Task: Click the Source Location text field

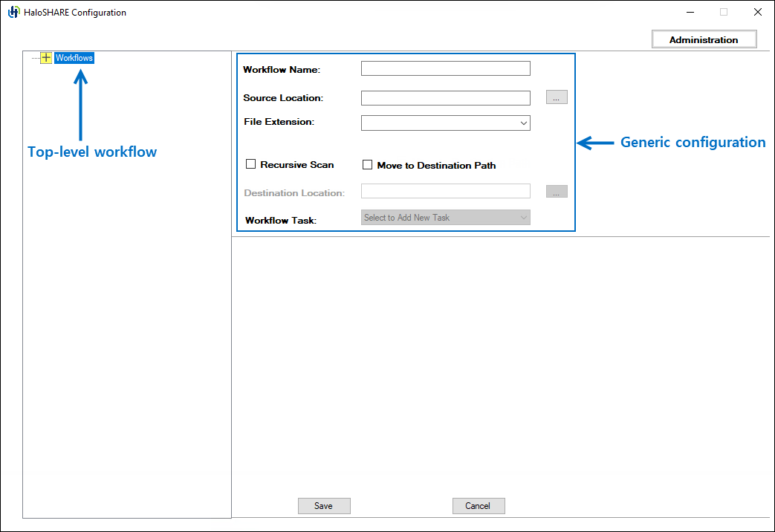Action: coord(445,97)
